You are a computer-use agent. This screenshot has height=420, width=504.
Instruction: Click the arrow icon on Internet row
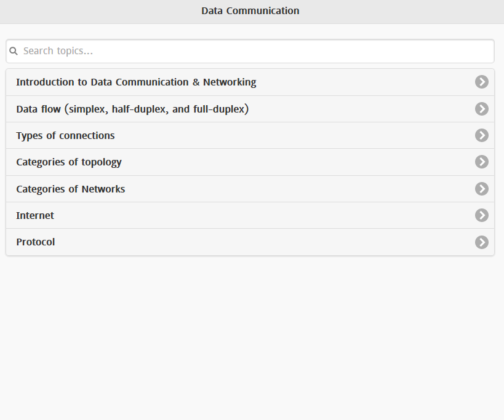coord(481,215)
